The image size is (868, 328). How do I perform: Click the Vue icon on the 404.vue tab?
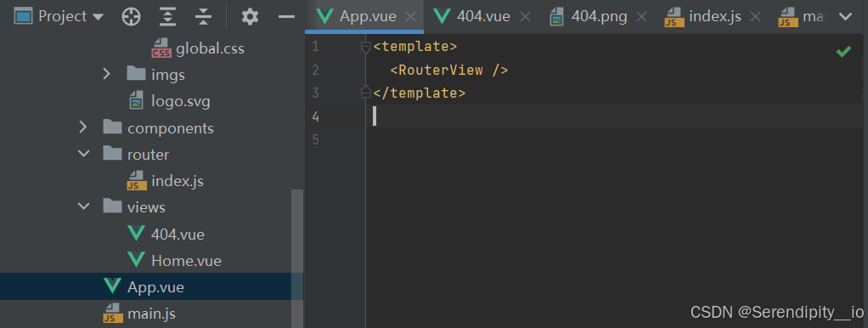441,17
